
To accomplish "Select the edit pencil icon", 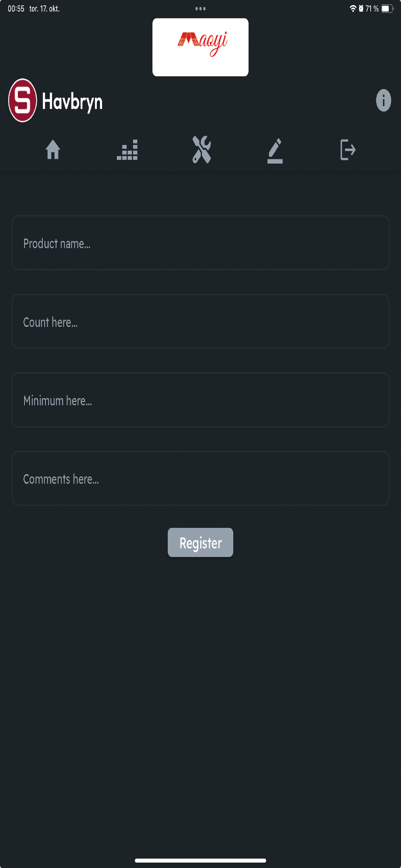I will tap(275, 150).
